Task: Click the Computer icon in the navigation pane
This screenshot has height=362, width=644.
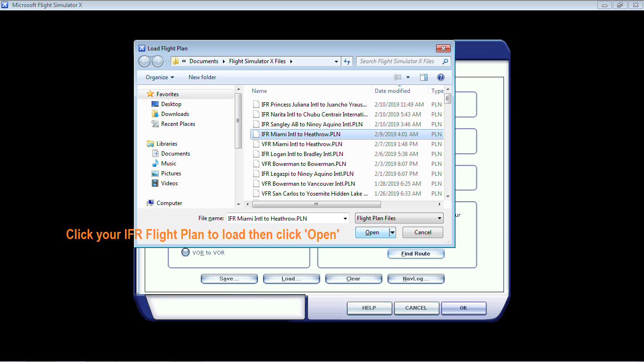Action: (150, 203)
